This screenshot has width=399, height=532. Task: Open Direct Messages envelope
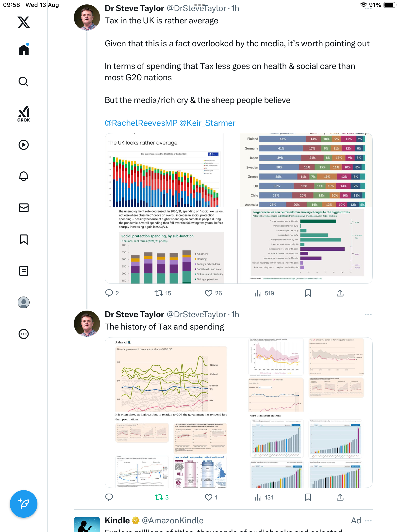pyautogui.click(x=24, y=208)
